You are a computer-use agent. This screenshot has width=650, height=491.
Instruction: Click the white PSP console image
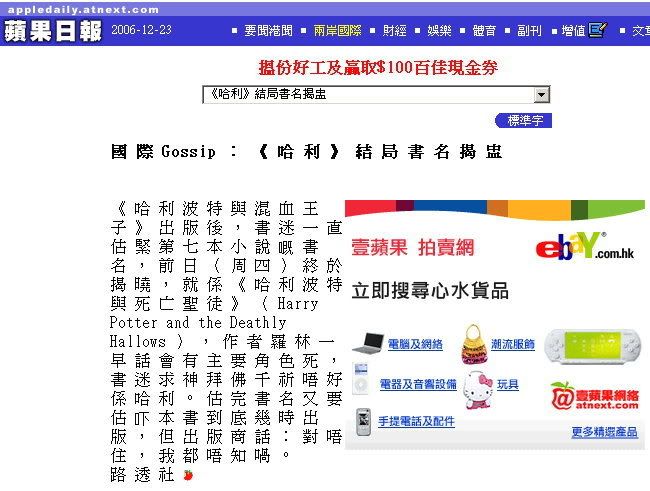(592, 347)
